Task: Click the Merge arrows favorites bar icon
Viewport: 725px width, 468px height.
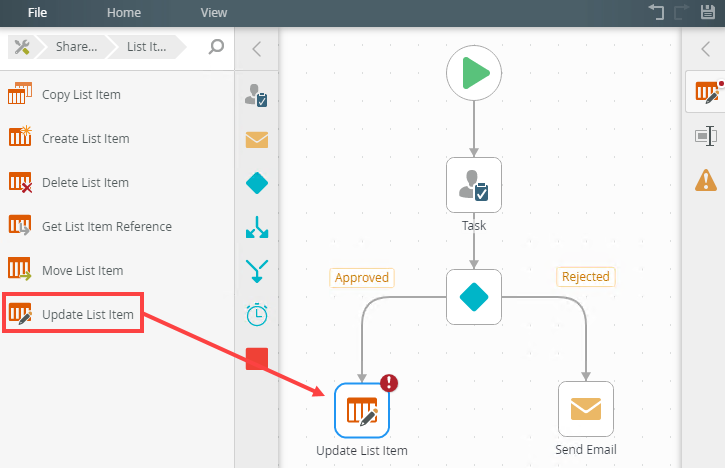Action: (257, 271)
